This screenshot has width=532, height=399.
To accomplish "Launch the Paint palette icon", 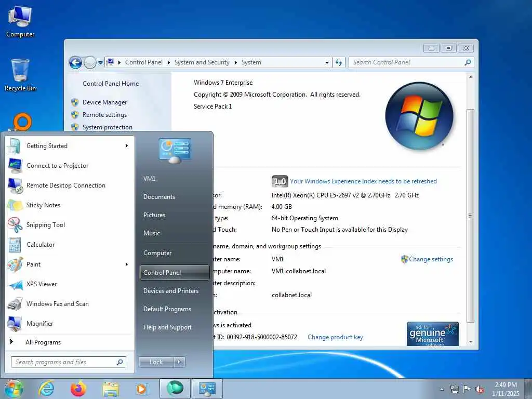I will [15, 264].
